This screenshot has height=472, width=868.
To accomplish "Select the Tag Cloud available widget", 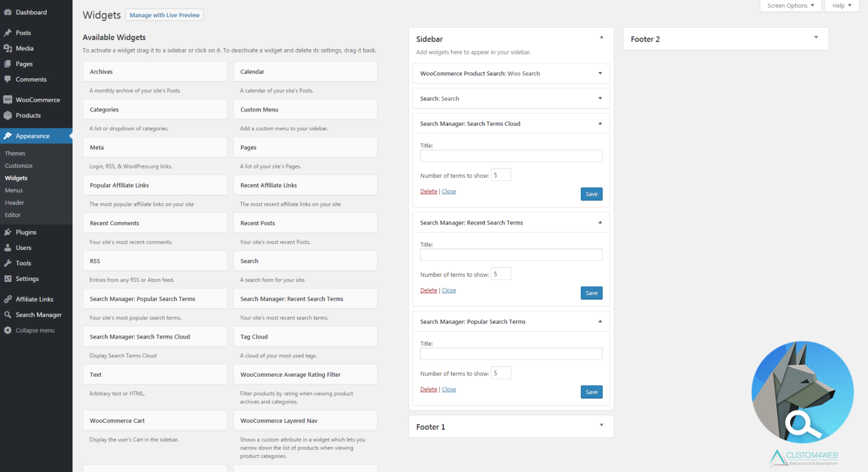I will [305, 337].
